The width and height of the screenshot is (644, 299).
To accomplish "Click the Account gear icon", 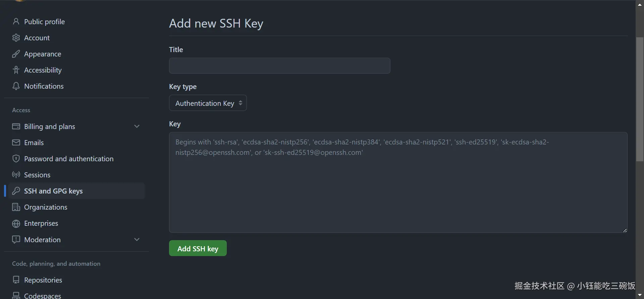I will tap(16, 38).
